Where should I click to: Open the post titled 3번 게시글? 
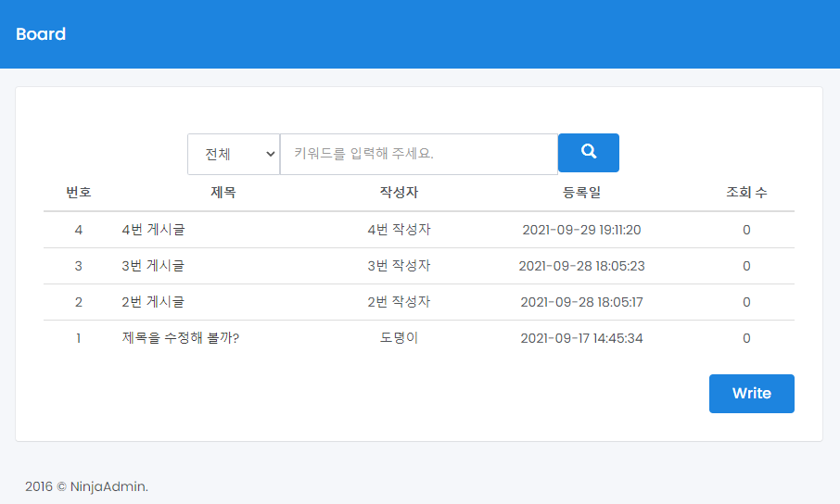tap(153, 266)
